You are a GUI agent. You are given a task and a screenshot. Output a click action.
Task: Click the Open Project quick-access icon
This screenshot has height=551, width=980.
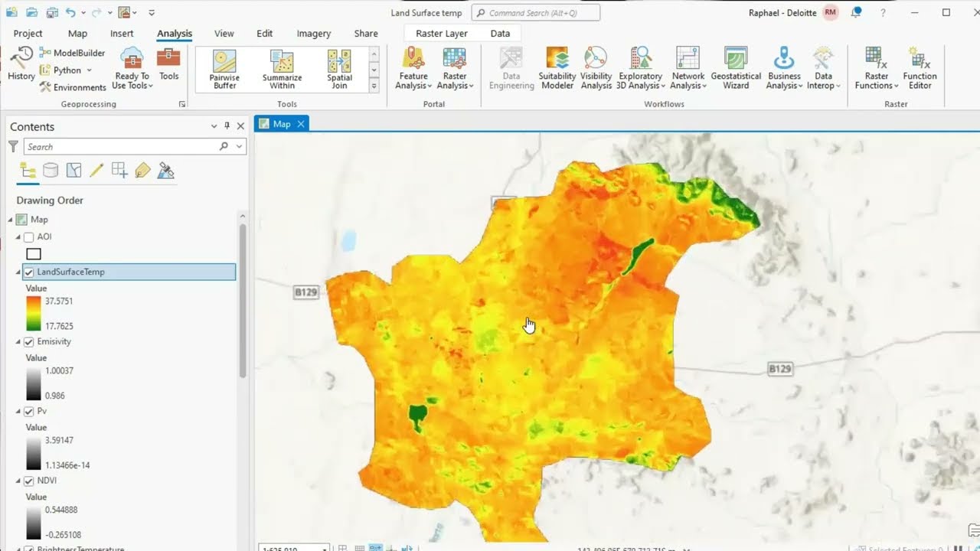31,12
